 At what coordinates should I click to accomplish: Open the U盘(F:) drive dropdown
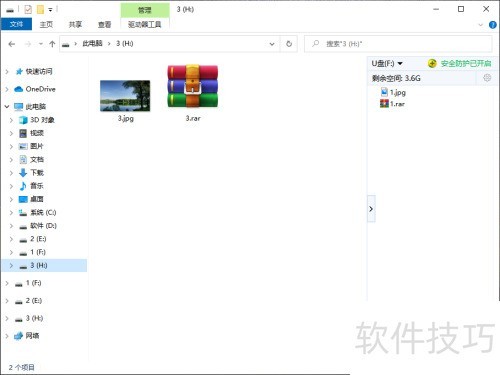[387, 63]
